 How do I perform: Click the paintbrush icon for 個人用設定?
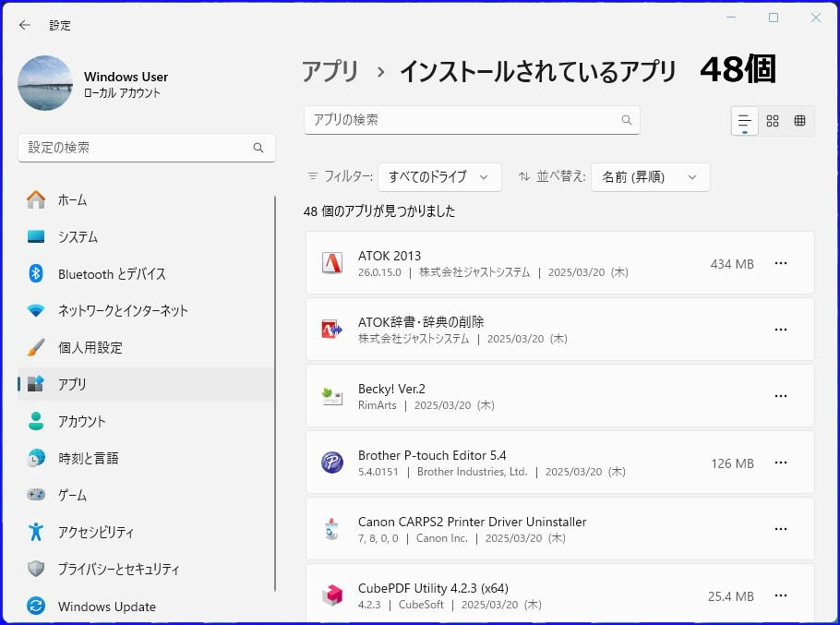coord(36,347)
